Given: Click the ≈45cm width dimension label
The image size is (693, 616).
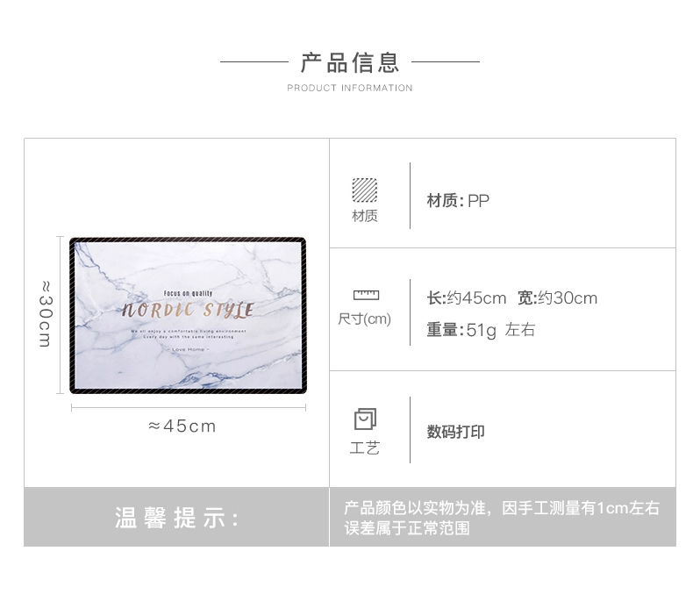Looking at the screenshot, I should click(x=182, y=426).
